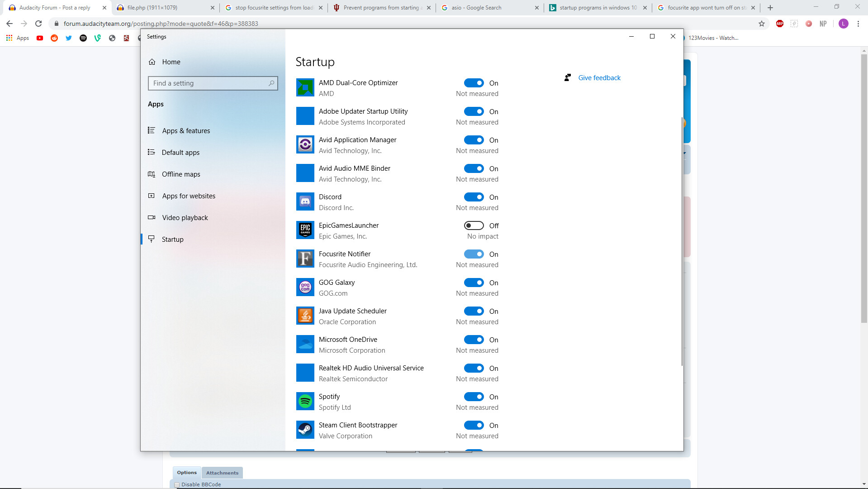Screen dimensions: 868x489
Task: Click the Adobe Updater Startup Utility icon
Action: click(305, 116)
